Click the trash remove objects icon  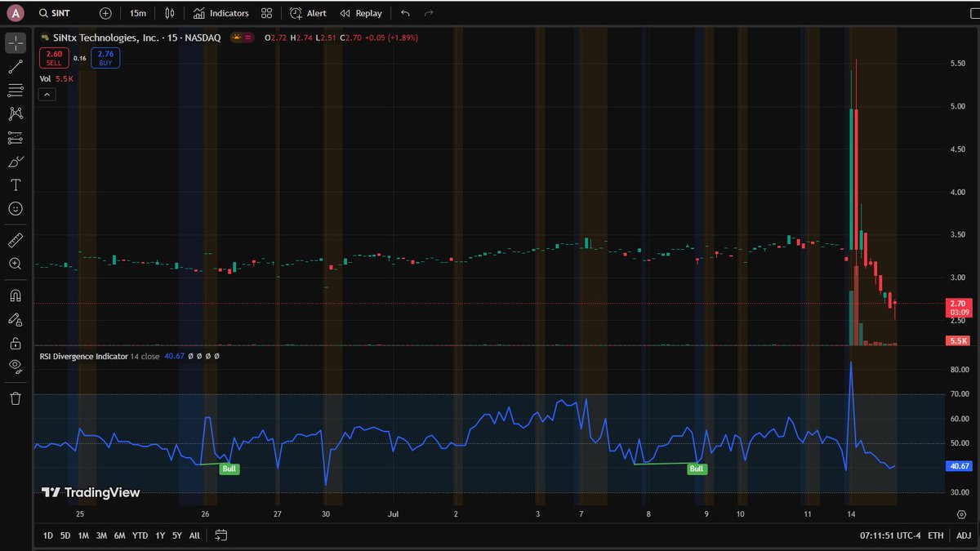click(x=16, y=398)
